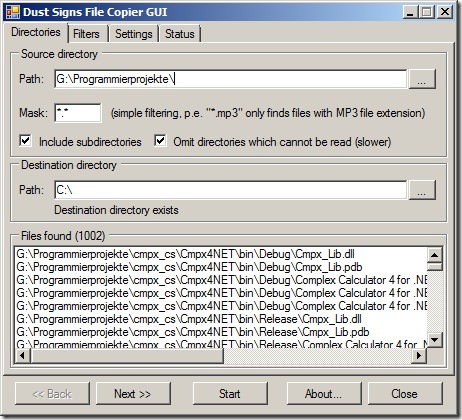Click the destination directory Path field
462x420 pixels.
[230, 190]
